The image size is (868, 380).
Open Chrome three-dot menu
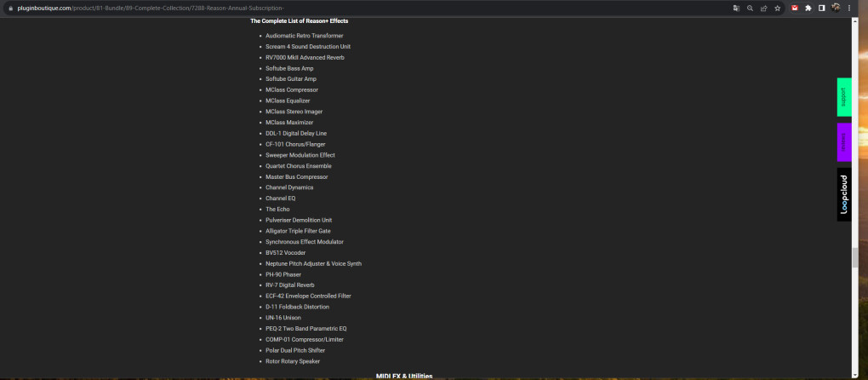(849, 9)
